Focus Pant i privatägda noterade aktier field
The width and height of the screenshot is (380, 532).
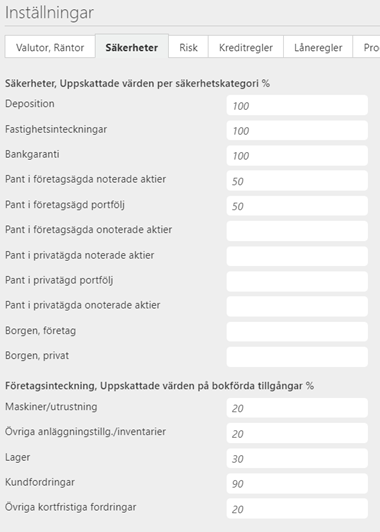[297, 256]
